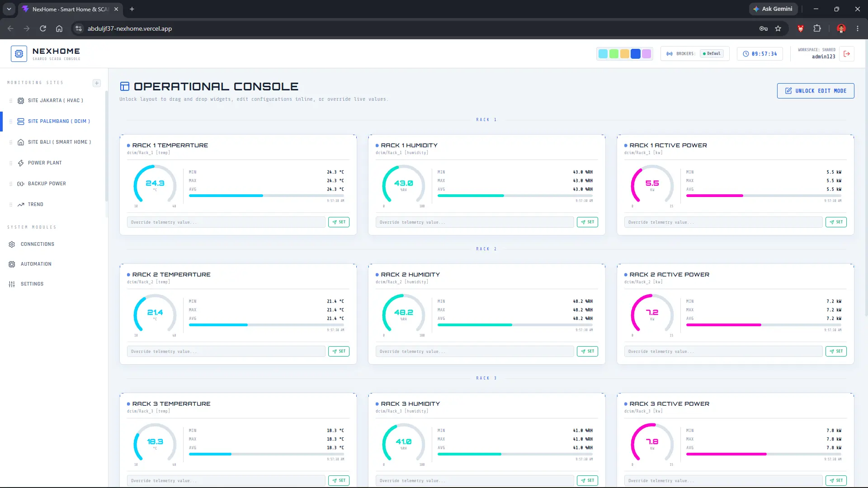
Task: Focus Rack 3 Temperature override input
Action: pos(226,481)
